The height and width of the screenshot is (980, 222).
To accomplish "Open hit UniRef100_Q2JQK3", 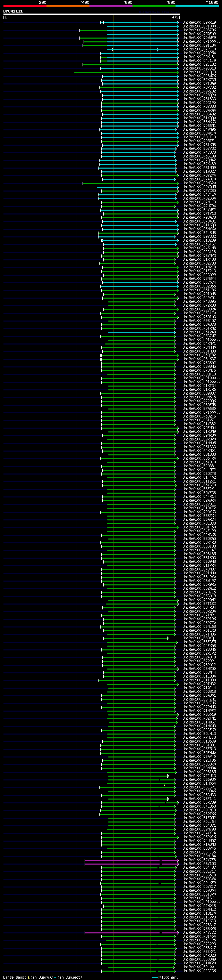I will [199, 72].
